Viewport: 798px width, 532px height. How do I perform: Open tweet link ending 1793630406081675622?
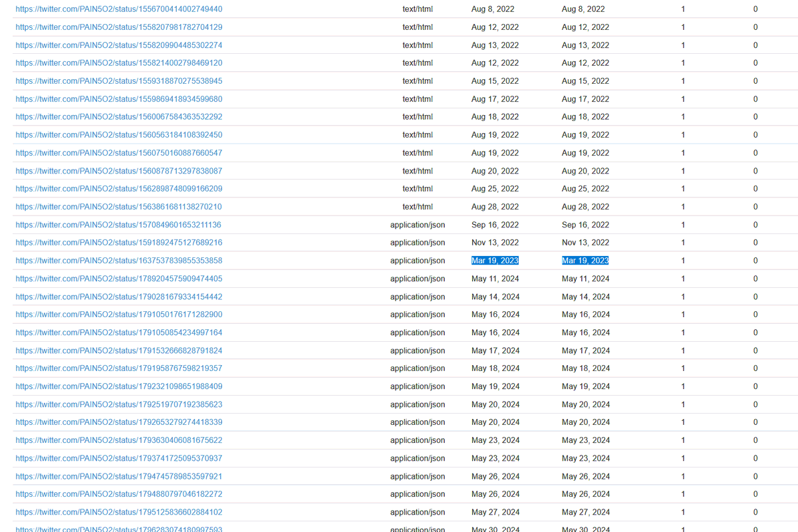click(119, 440)
